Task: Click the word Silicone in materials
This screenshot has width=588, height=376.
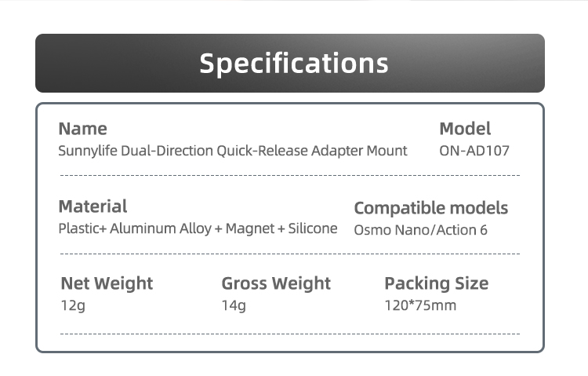Action: click(313, 228)
